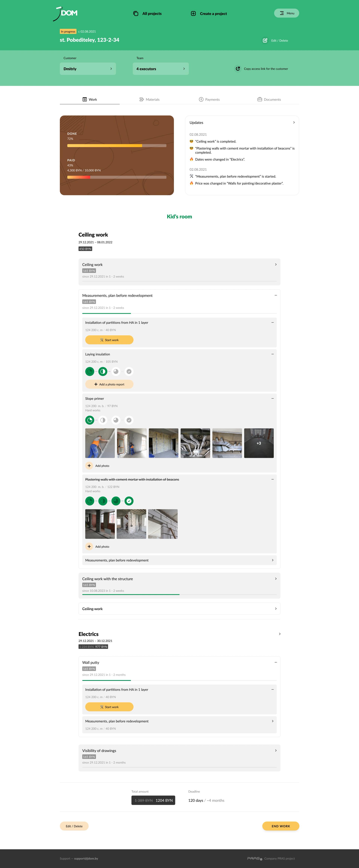
Task: Open the Dmitriy customer selector
Action: [88, 69]
